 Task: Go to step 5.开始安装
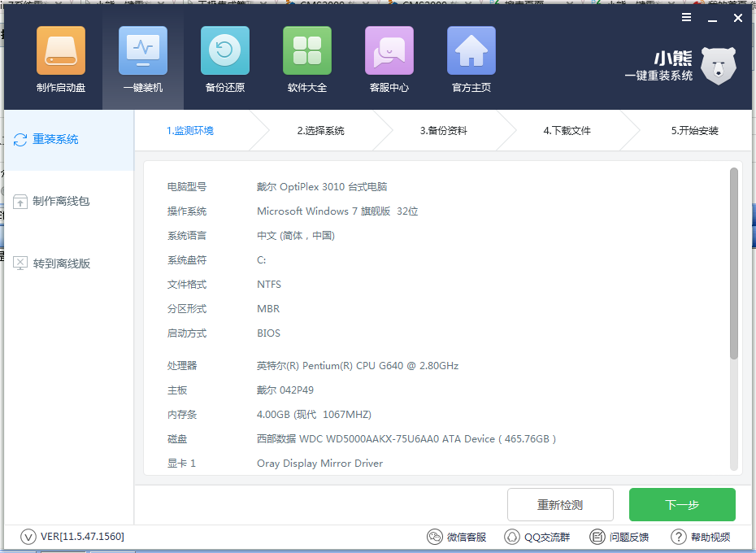pos(695,131)
